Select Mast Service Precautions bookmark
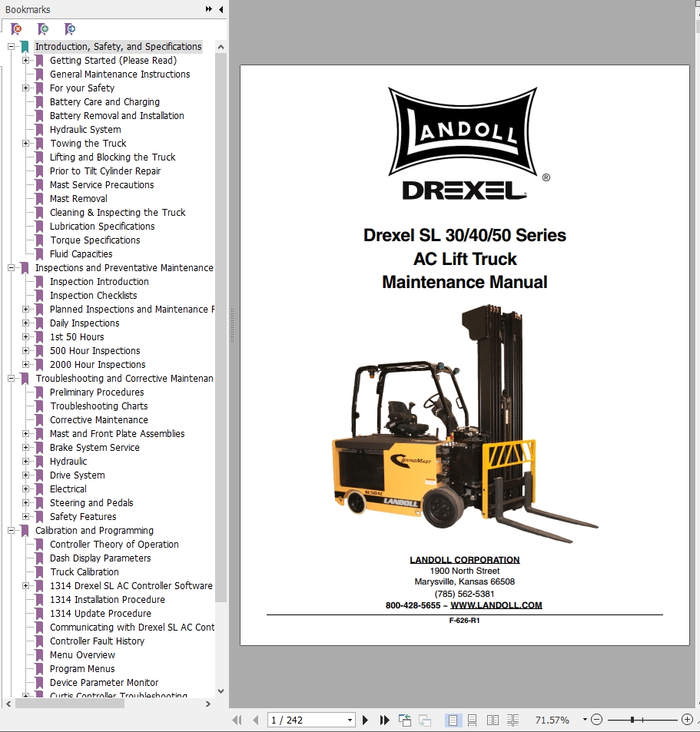The image size is (700, 732). (101, 185)
